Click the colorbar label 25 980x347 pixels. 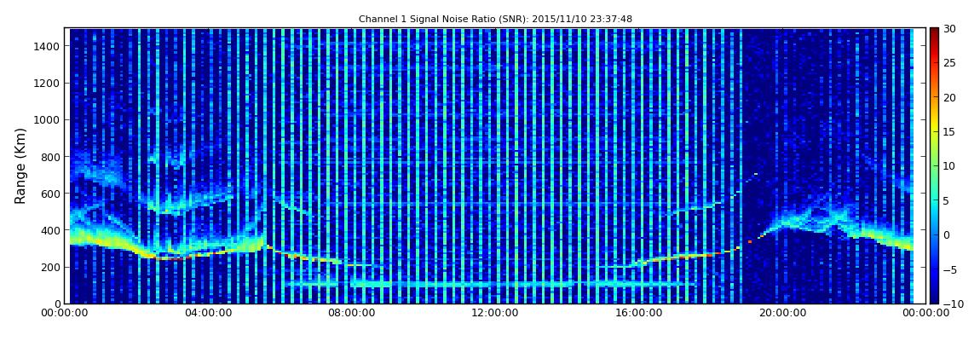[x=950, y=62]
